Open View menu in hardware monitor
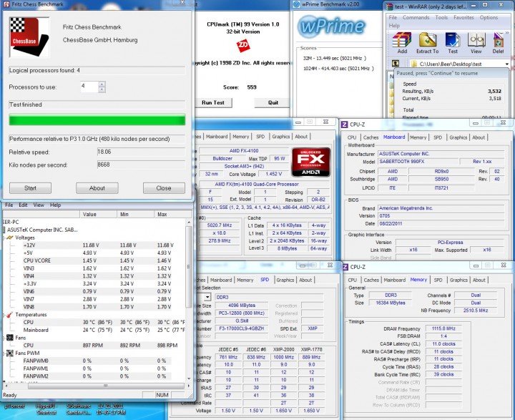Image resolution: width=515 pixels, height=420 pixels. click(39, 205)
